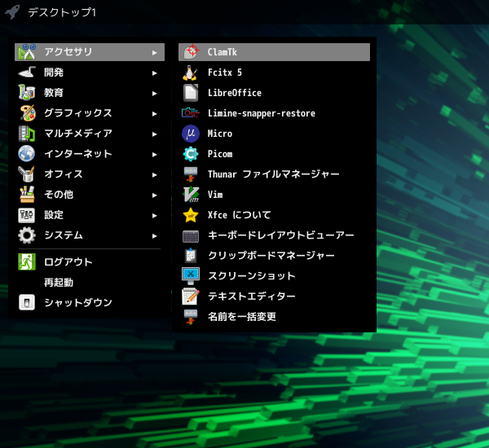Launch Limine-snapper-restore from its label
Screen dimensions: 489x448
tap(262, 113)
